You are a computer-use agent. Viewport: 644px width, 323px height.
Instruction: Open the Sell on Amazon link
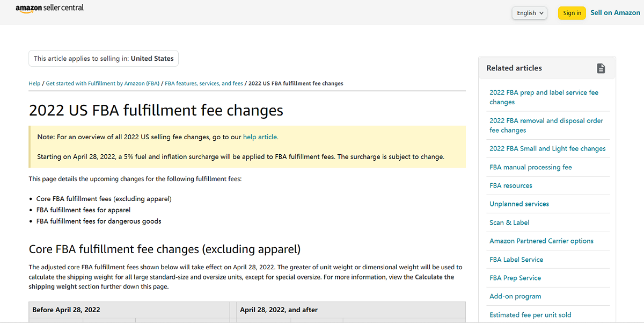(615, 12)
